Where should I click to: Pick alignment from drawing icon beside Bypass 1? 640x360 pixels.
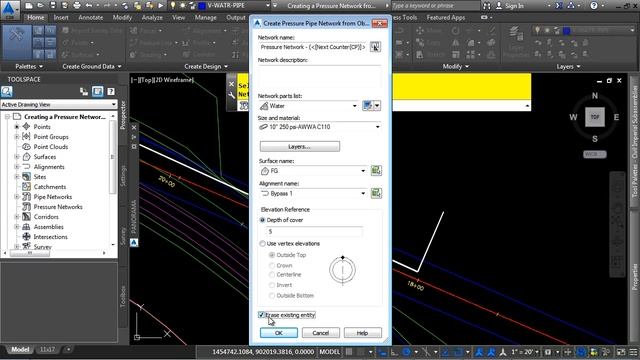(x=376, y=193)
